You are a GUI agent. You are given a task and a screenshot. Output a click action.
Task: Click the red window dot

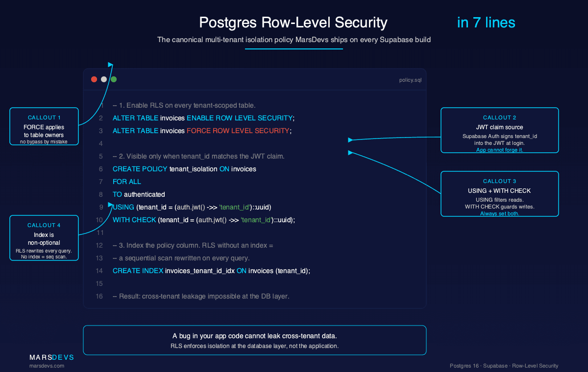point(94,79)
